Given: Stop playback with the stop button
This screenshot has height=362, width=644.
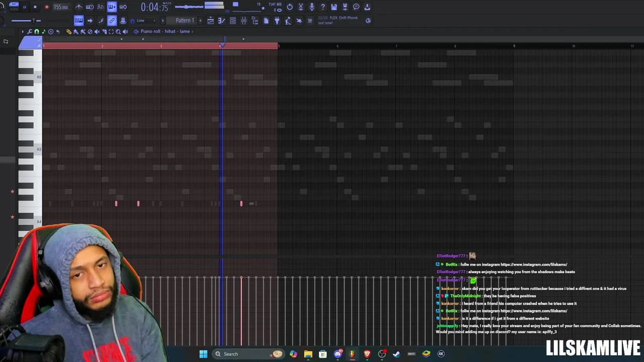Looking at the screenshot, I should pyautogui.click(x=35, y=7).
